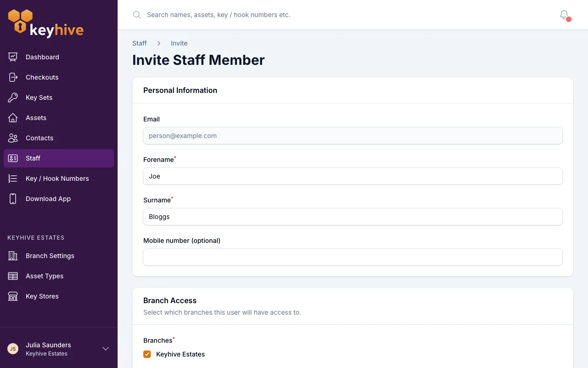Click the Keyhive logo
588x368 pixels.
click(46, 23)
